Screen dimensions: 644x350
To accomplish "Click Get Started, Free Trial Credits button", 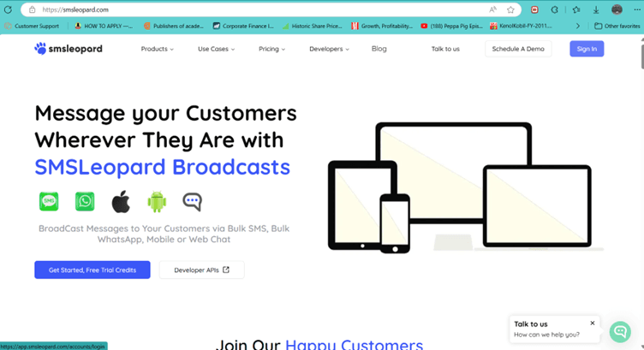I will click(x=92, y=270).
